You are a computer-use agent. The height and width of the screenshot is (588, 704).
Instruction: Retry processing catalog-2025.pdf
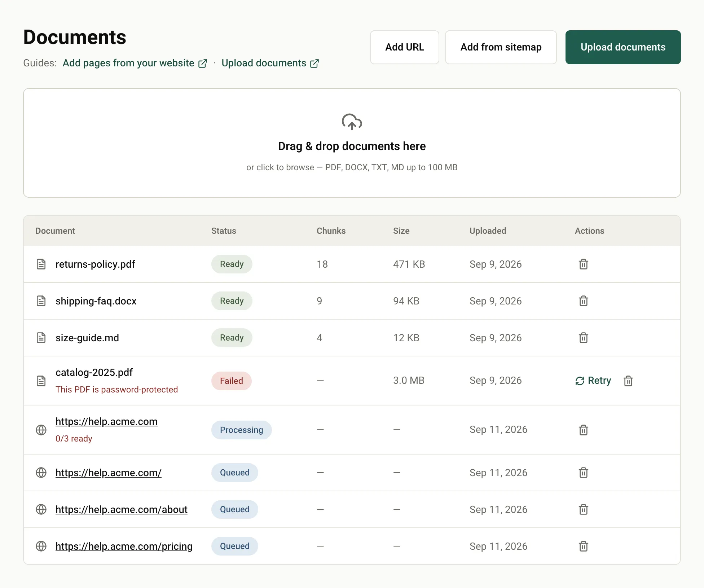tap(593, 381)
